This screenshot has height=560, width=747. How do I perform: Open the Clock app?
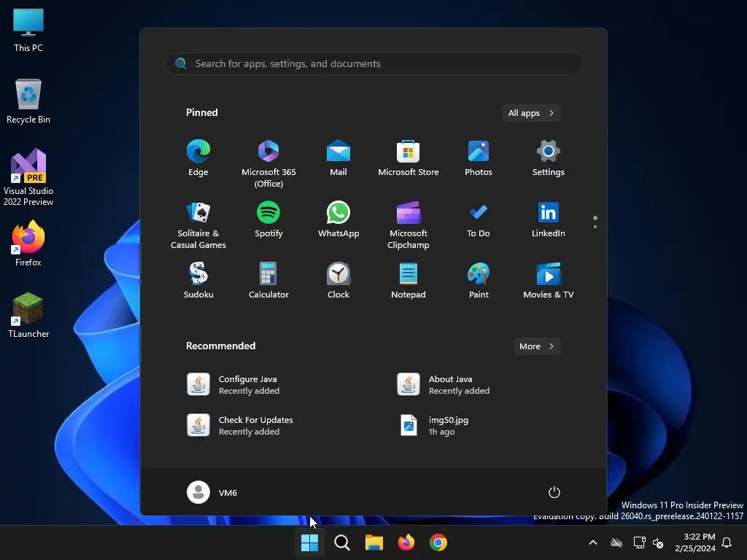point(338,281)
